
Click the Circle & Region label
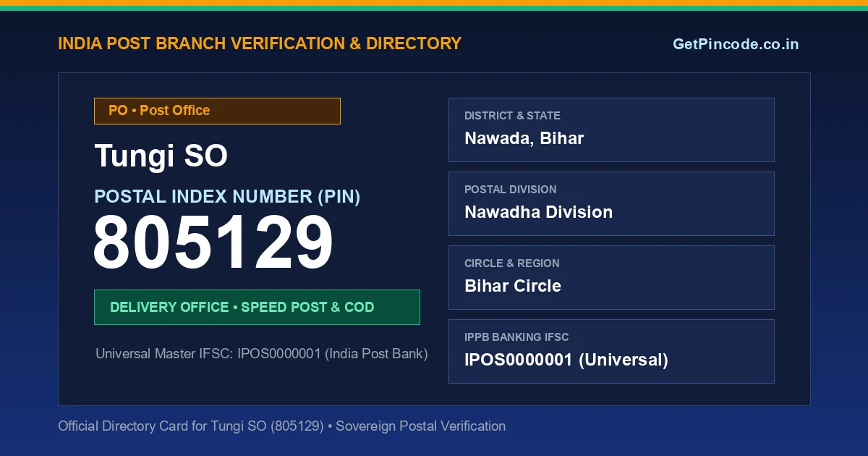coord(512,263)
